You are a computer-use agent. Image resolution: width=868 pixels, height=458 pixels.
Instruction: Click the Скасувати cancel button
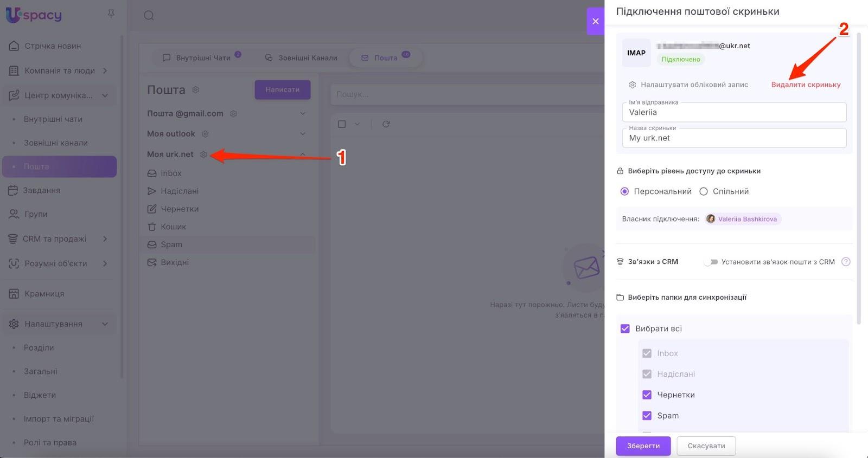click(x=706, y=446)
